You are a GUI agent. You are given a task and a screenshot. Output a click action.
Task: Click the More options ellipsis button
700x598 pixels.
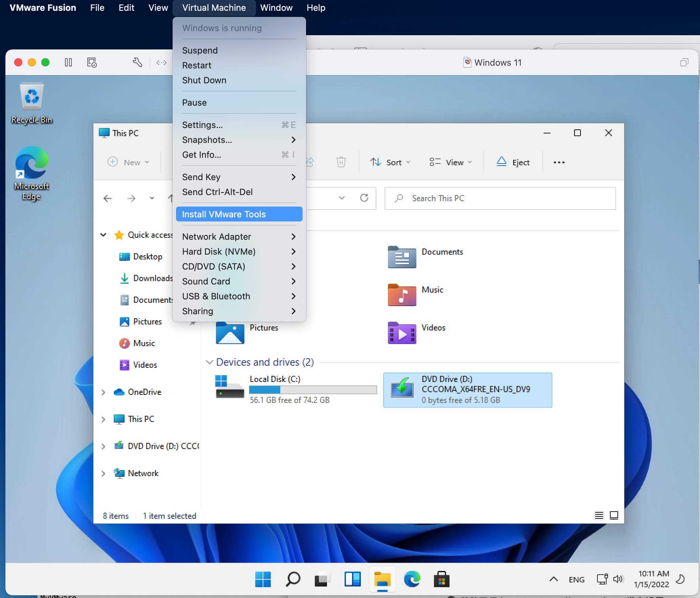(x=558, y=162)
